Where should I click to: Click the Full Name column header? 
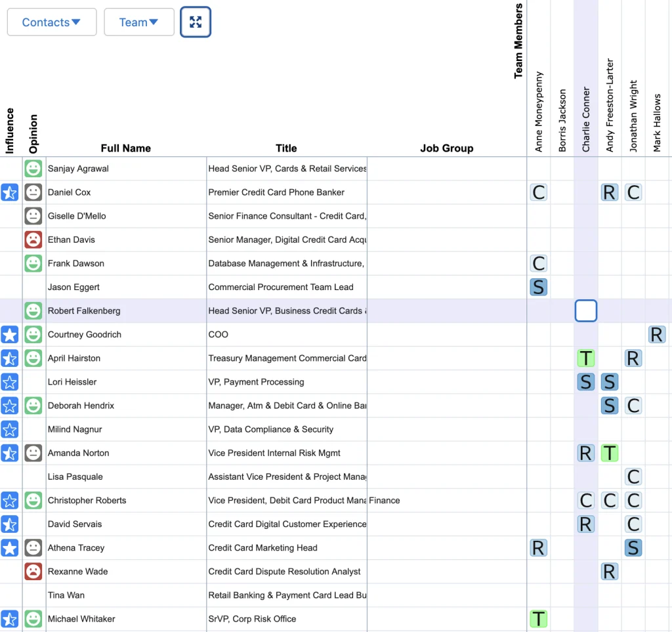point(126,148)
